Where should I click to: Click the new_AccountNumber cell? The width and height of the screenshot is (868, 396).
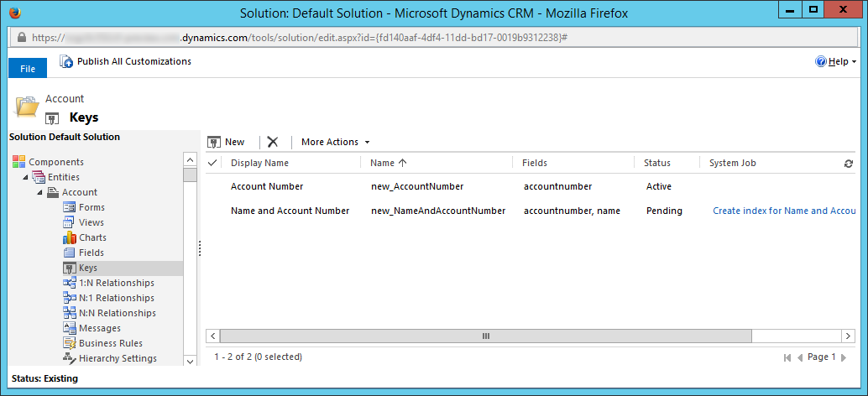click(x=417, y=186)
